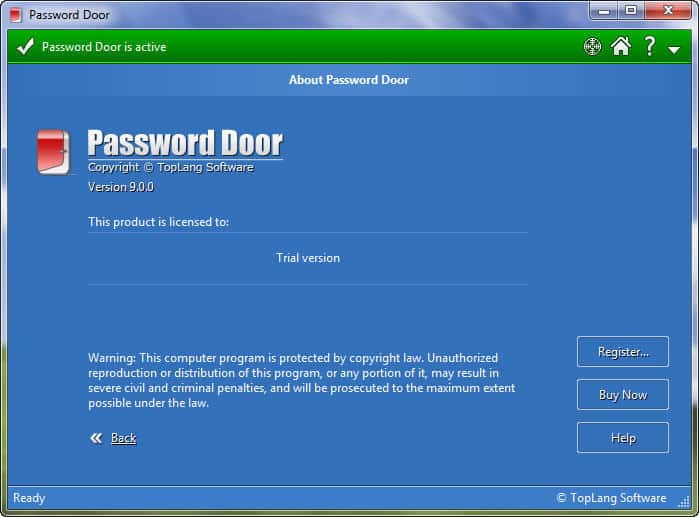Minimize the Password Door window

604,11
